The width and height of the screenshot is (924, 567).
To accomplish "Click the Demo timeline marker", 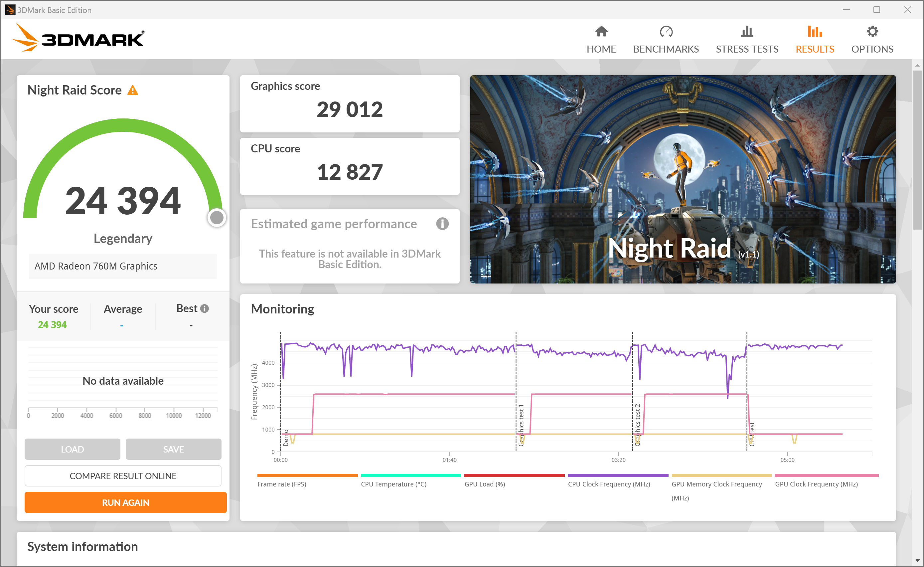I will [286, 438].
